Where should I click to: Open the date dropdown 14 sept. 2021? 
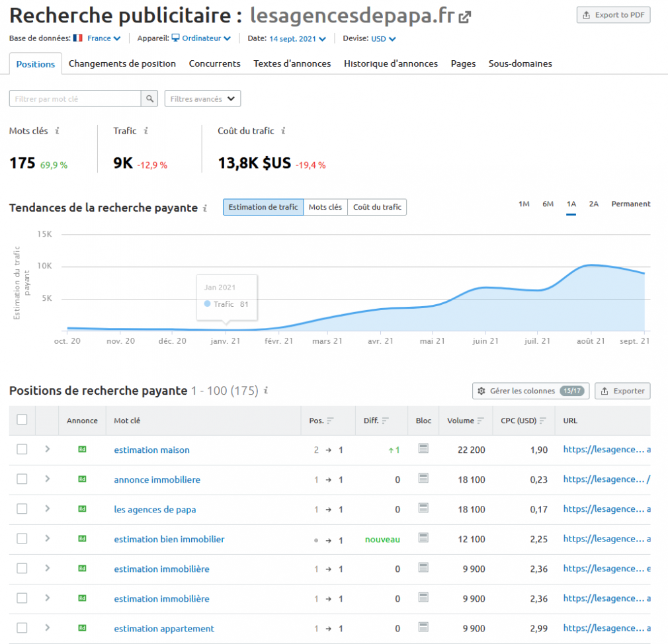(298, 39)
